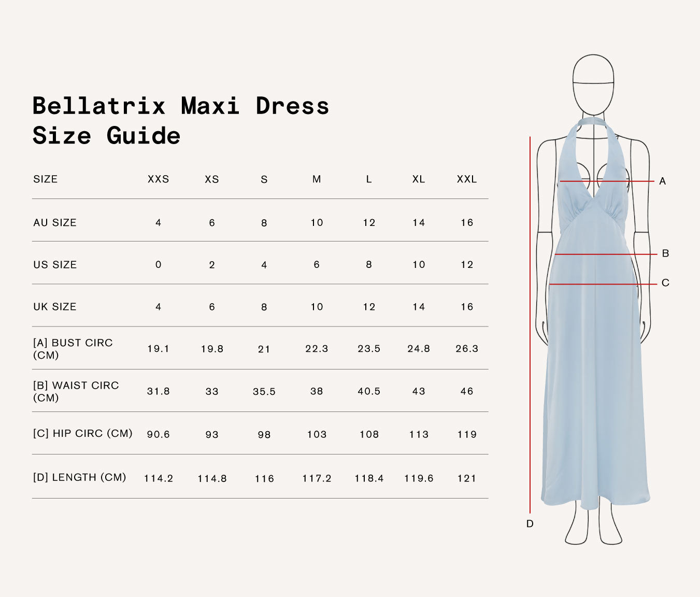Screen dimensions: 700x597
Task: Click the red waist measurement line B
Action: coord(601,254)
